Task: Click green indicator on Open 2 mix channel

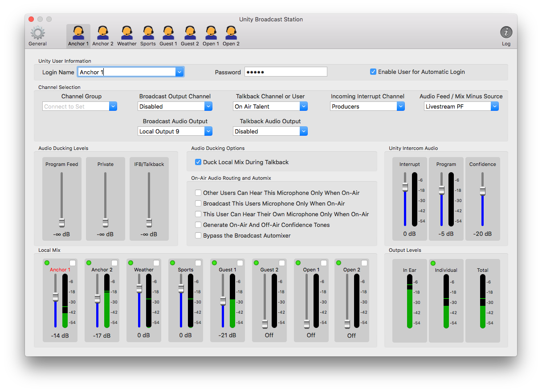Action: (338, 263)
